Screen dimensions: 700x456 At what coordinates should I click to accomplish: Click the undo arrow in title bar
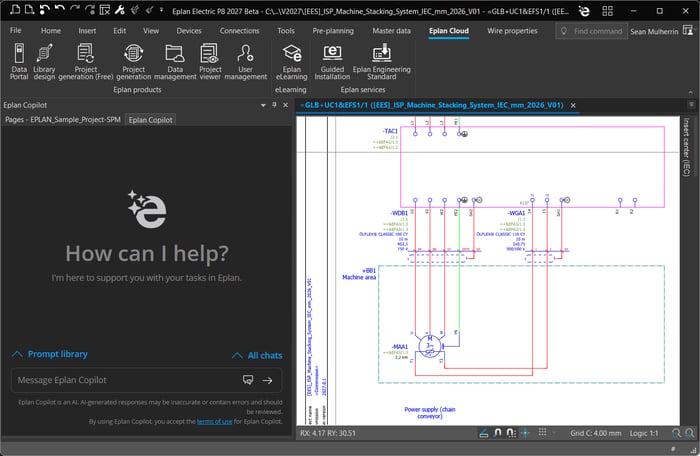59,9
